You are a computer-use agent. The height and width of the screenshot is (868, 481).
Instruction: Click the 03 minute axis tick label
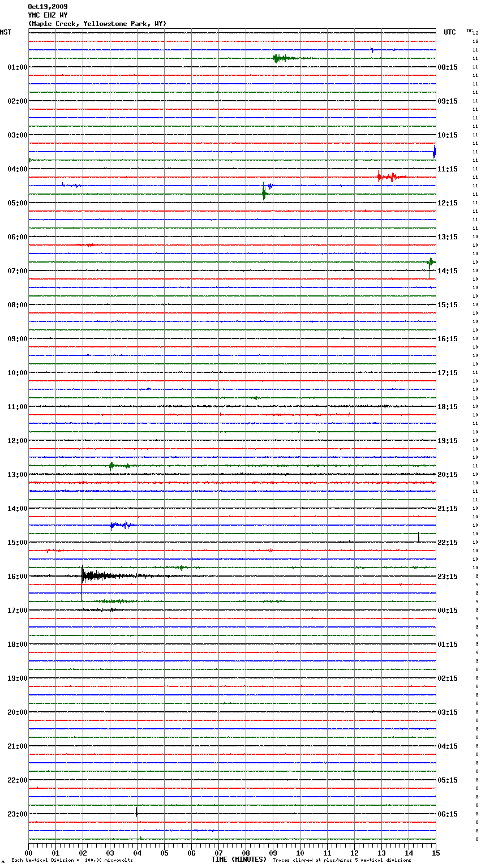[110, 853]
